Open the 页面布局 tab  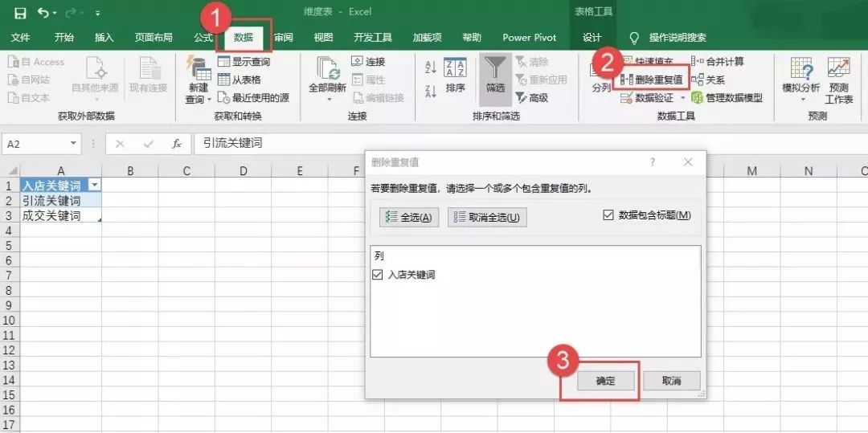click(154, 38)
